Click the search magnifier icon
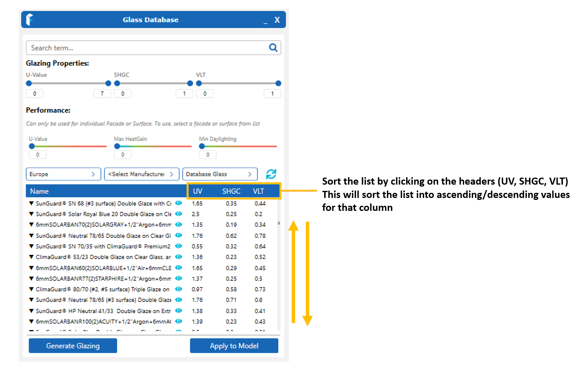 tap(273, 48)
